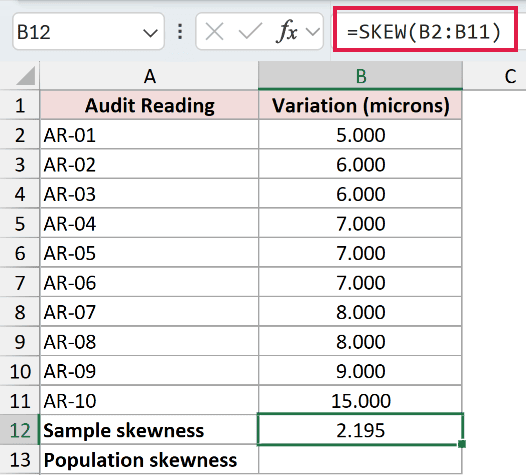The image size is (526, 475).
Task: Click the 'Audit Reading' header cell
Action: coord(149,105)
